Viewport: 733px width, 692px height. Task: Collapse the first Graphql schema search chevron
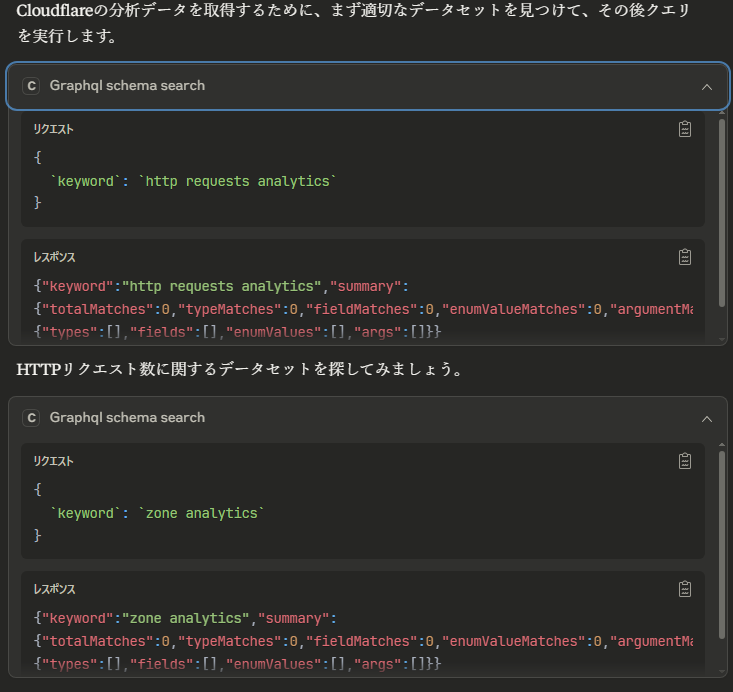pos(707,87)
